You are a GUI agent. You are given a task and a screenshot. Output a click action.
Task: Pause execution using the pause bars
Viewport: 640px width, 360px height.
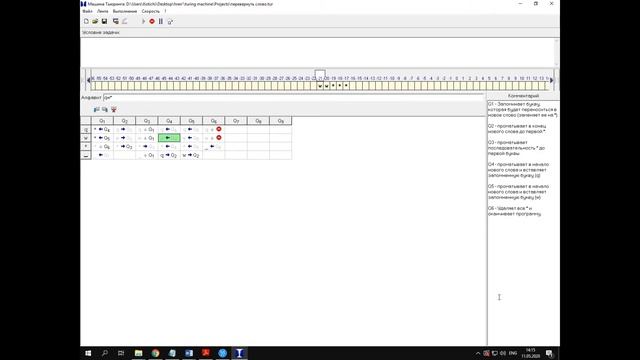coord(161,21)
